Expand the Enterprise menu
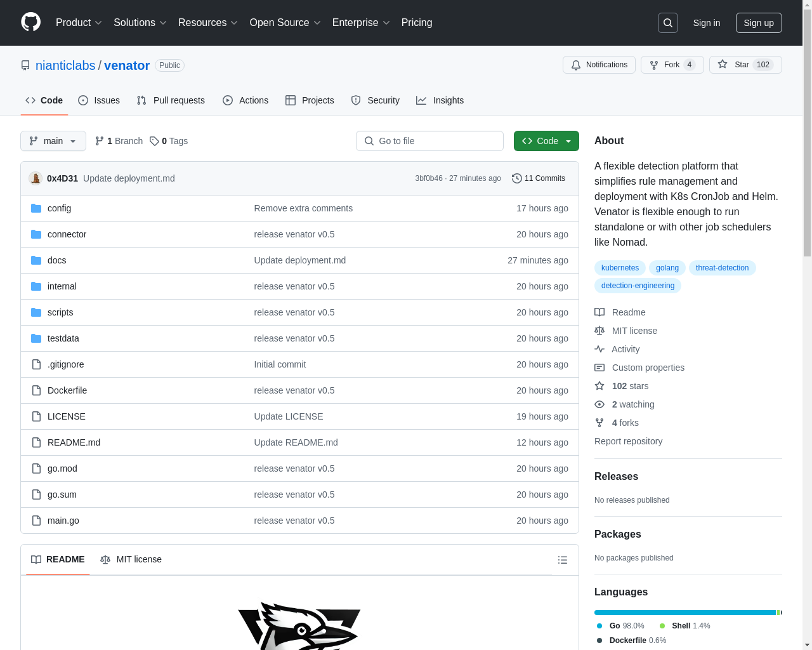The image size is (812, 650). click(x=361, y=23)
